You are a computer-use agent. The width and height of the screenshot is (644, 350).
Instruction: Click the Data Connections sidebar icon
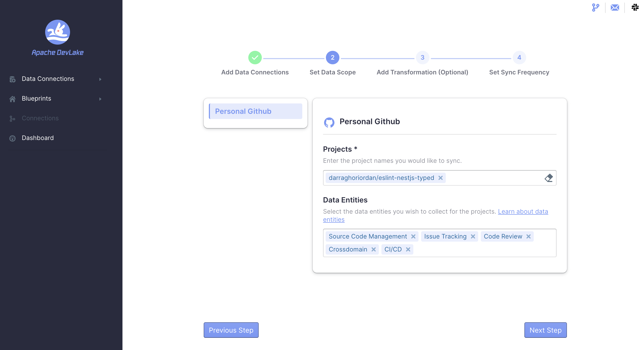click(12, 79)
